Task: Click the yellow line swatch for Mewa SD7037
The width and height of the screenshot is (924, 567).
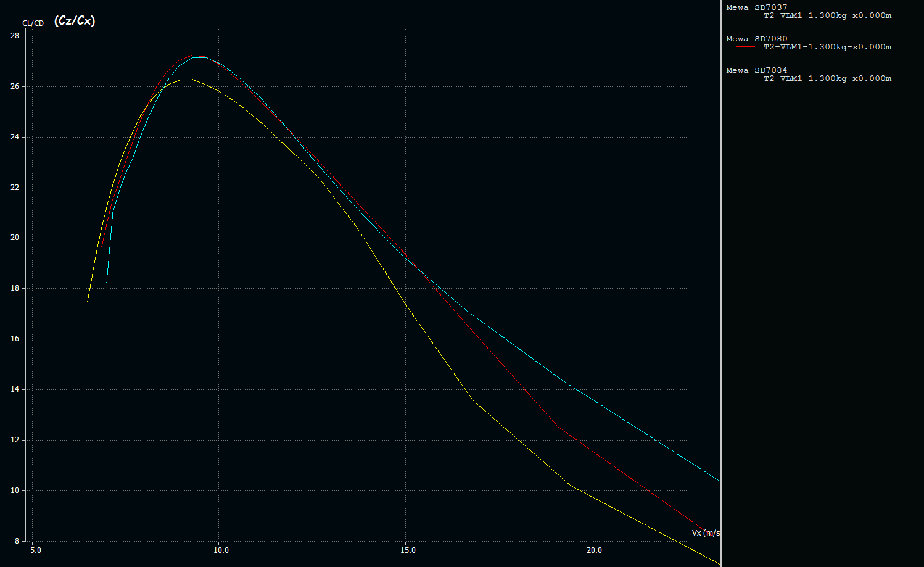Action: click(745, 15)
